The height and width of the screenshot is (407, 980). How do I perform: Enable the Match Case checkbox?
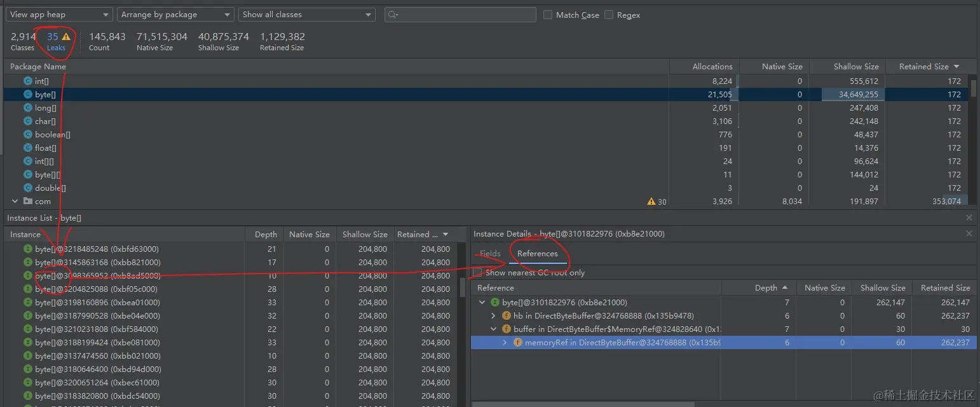(548, 15)
